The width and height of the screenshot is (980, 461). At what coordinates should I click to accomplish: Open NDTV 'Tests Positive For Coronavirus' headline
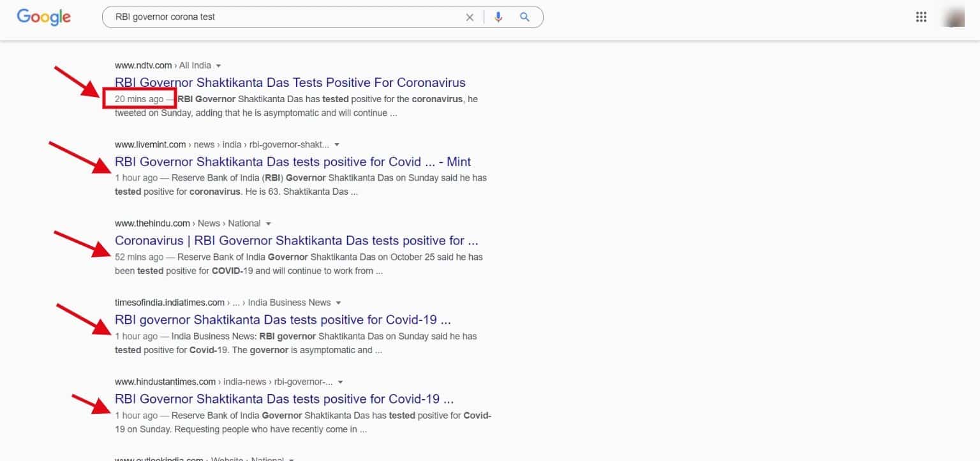click(x=290, y=82)
